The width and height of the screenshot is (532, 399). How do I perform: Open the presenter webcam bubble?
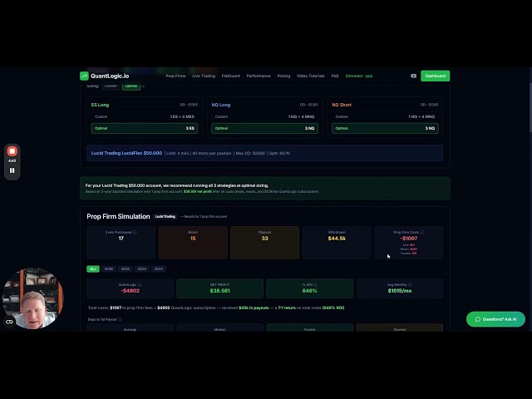tap(33, 298)
